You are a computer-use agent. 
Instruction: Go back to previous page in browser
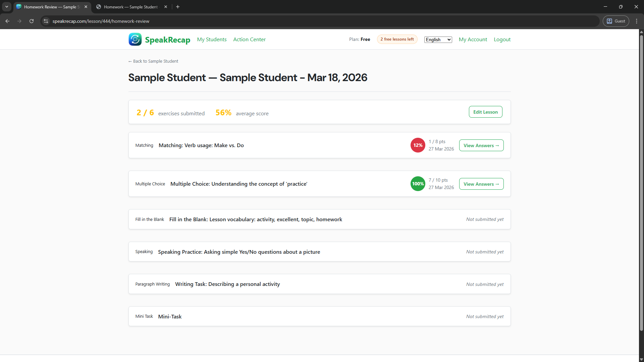pos(7,21)
